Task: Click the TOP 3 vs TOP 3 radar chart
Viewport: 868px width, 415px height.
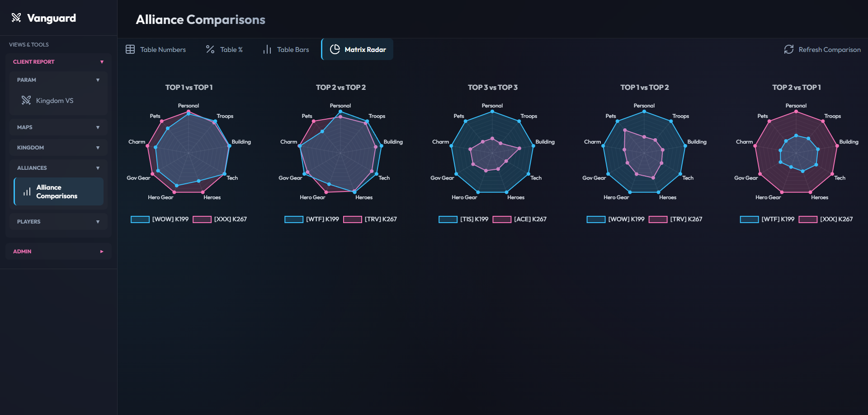Action: [x=492, y=153]
